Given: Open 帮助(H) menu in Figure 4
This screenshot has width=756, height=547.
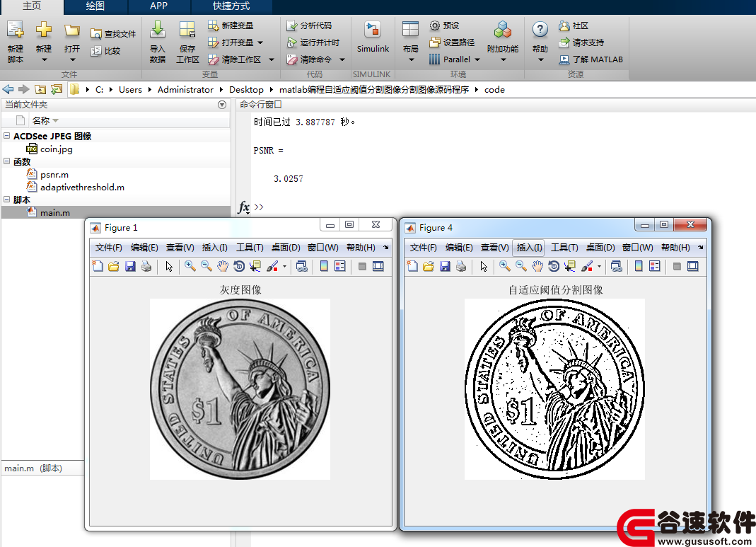Looking at the screenshot, I should coord(675,248).
